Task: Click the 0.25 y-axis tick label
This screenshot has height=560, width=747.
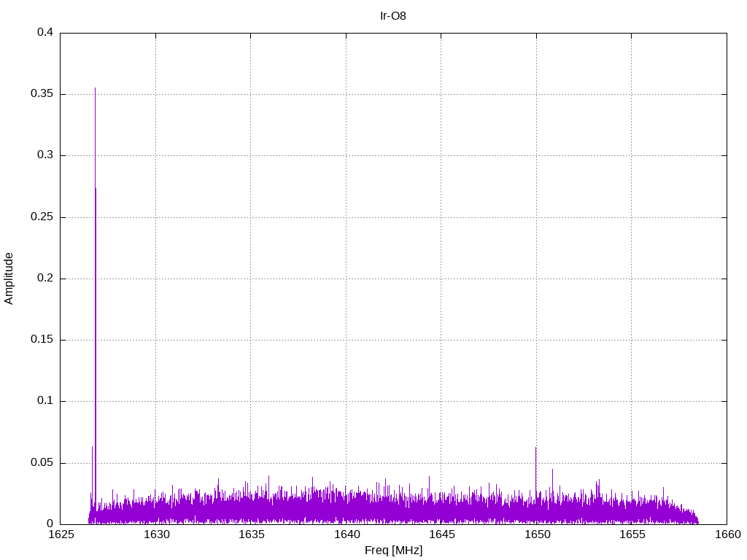Action: [42, 217]
